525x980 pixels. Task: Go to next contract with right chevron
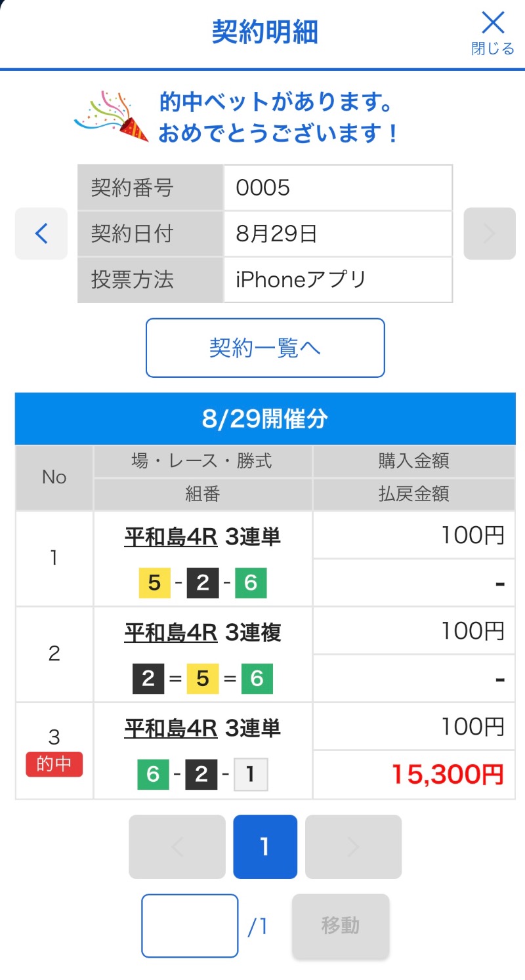click(489, 234)
